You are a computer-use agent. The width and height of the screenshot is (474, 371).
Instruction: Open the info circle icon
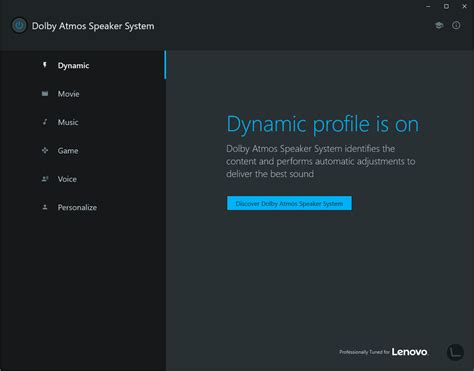(456, 25)
